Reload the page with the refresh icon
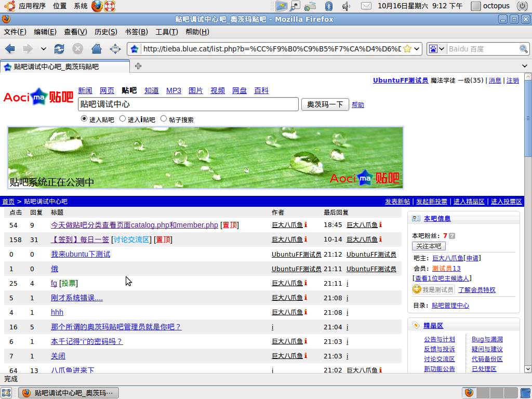Screen dimensions: 532x399 (x=59, y=49)
